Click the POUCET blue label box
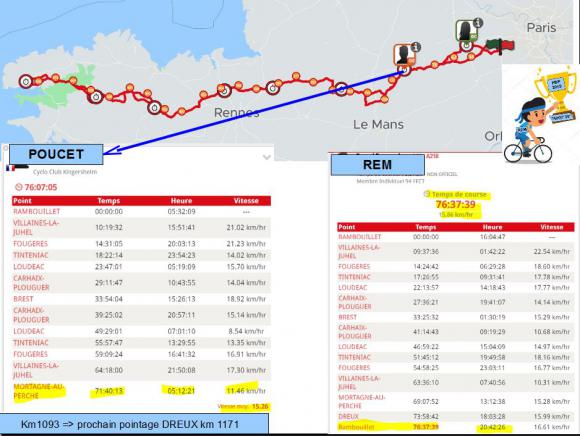The image size is (580, 436). [x=56, y=154]
